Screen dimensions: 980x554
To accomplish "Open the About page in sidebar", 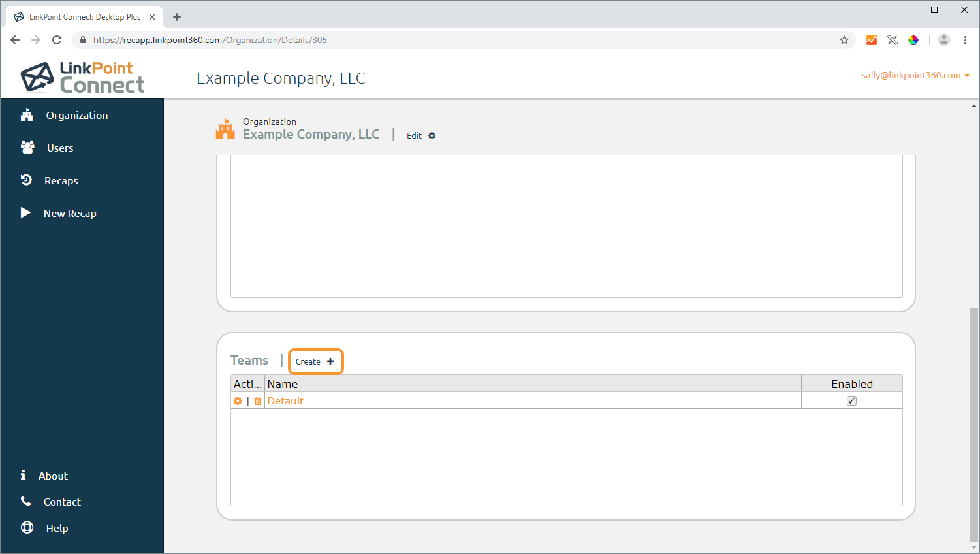I will click(x=53, y=476).
